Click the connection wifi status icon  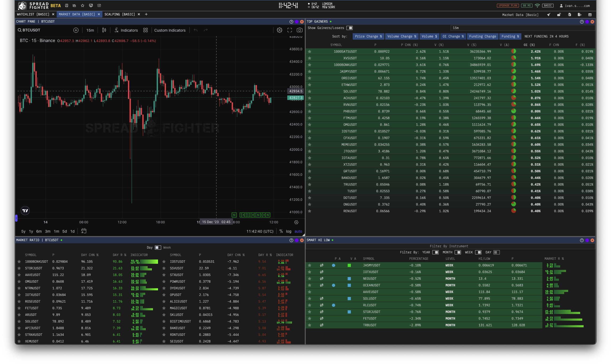(x=538, y=6)
